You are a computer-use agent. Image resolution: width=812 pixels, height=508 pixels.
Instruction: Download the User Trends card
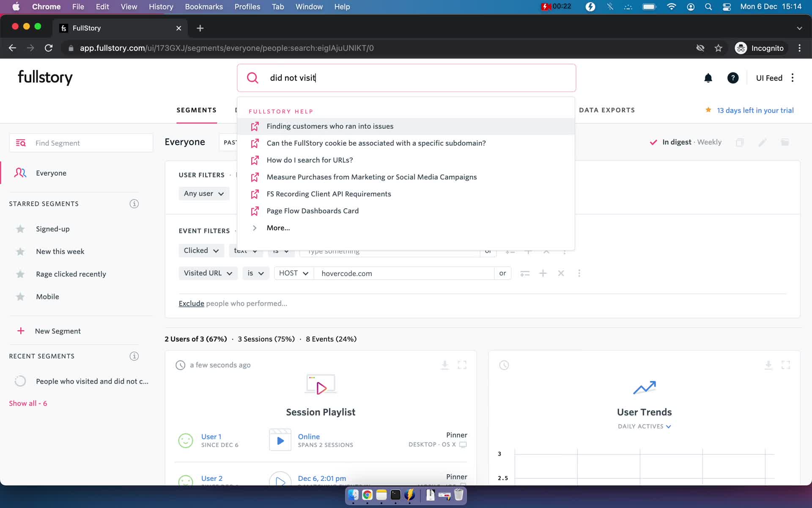click(x=768, y=365)
